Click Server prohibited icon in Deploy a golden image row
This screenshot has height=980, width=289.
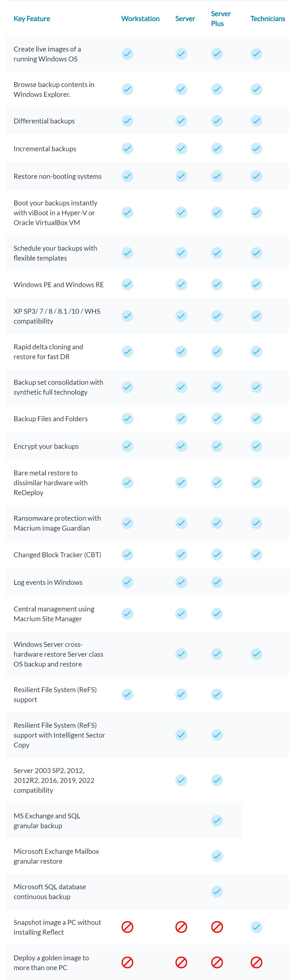pyautogui.click(x=181, y=962)
